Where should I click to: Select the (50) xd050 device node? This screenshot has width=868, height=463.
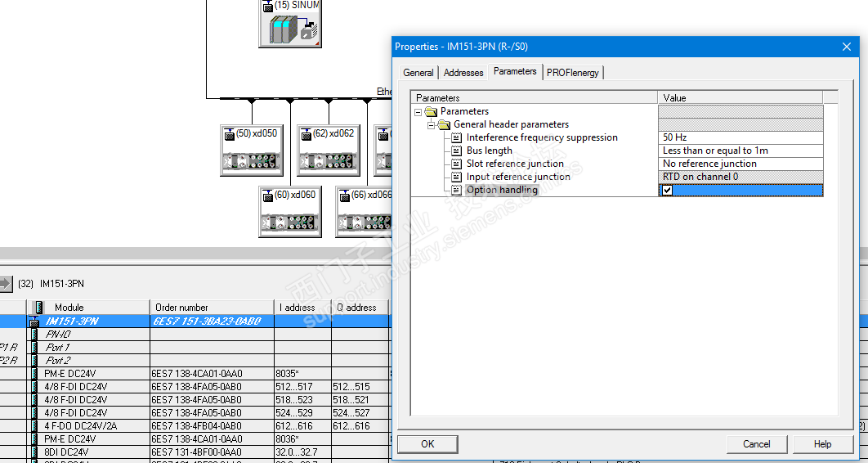tap(252, 150)
